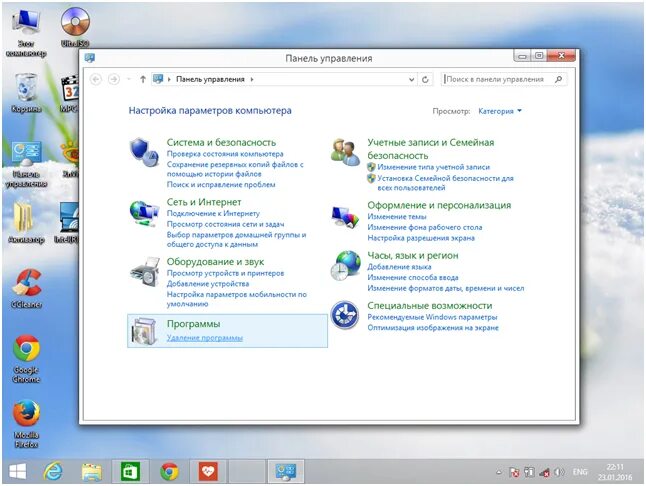This screenshot has height=486, width=646.
Task: Click the volume icon in system tray
Action: coord(559,472)
